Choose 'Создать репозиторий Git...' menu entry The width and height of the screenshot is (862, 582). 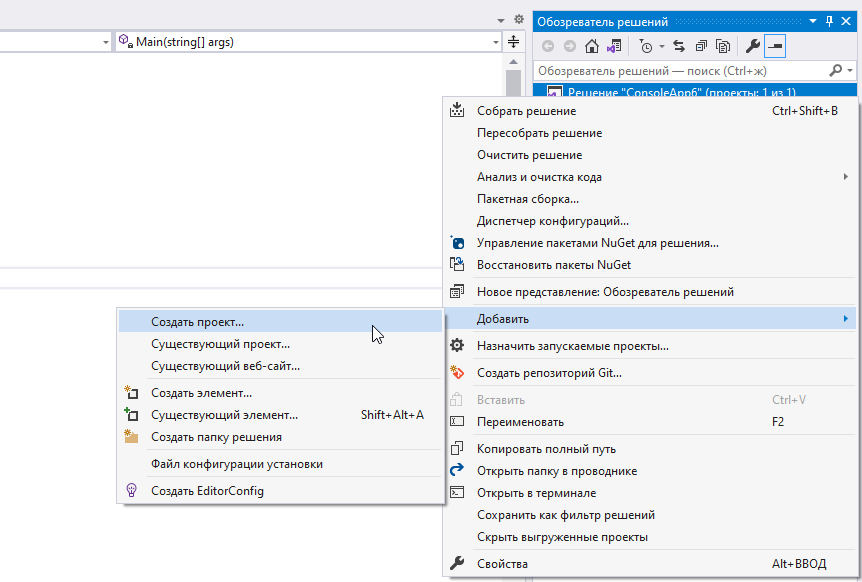coord(549,373)
